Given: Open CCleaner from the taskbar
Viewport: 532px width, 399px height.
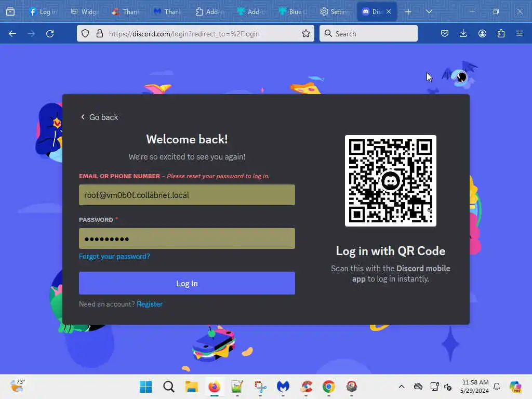Looking at the screenshot, I should point(306,387).
